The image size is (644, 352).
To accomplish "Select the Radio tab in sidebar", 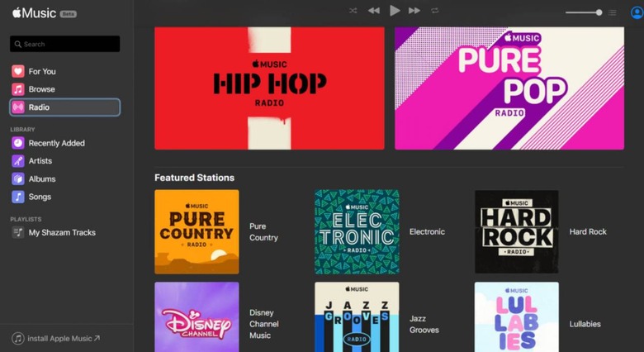I will [x=64, y=107].
